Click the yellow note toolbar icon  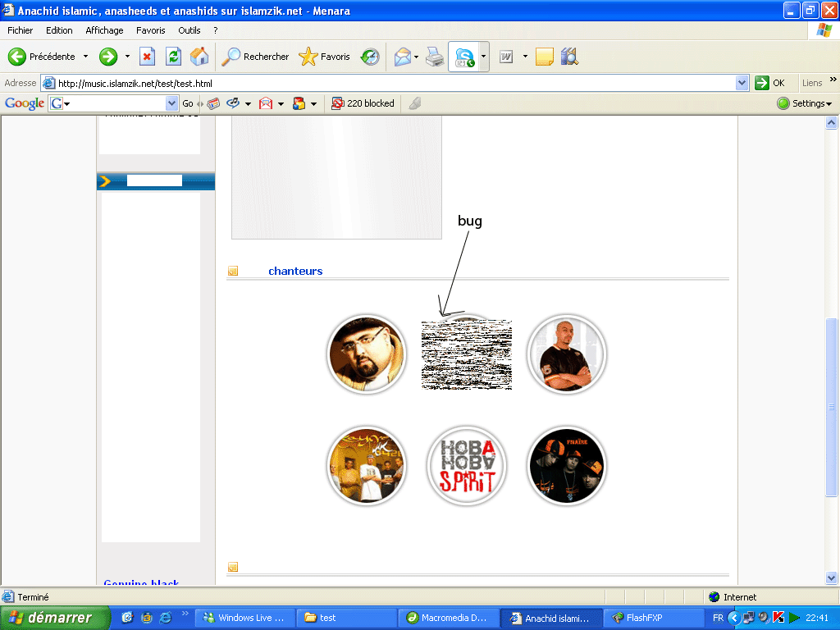click(545, 57)
